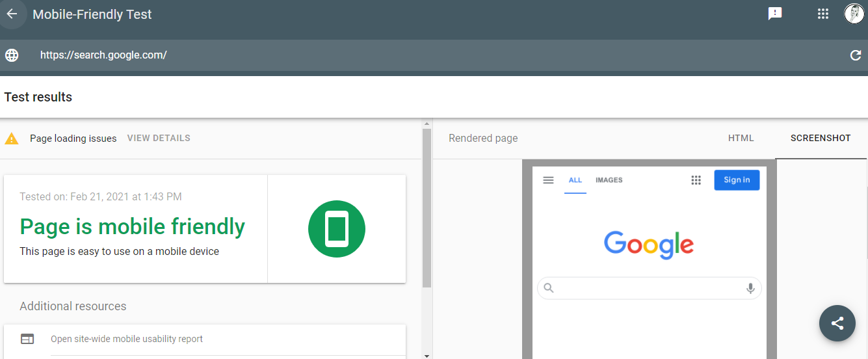Switch to the SCREENSHOT tab
Image resolution: width=868 pixels, height=359 pixels.
click(821, 138)
